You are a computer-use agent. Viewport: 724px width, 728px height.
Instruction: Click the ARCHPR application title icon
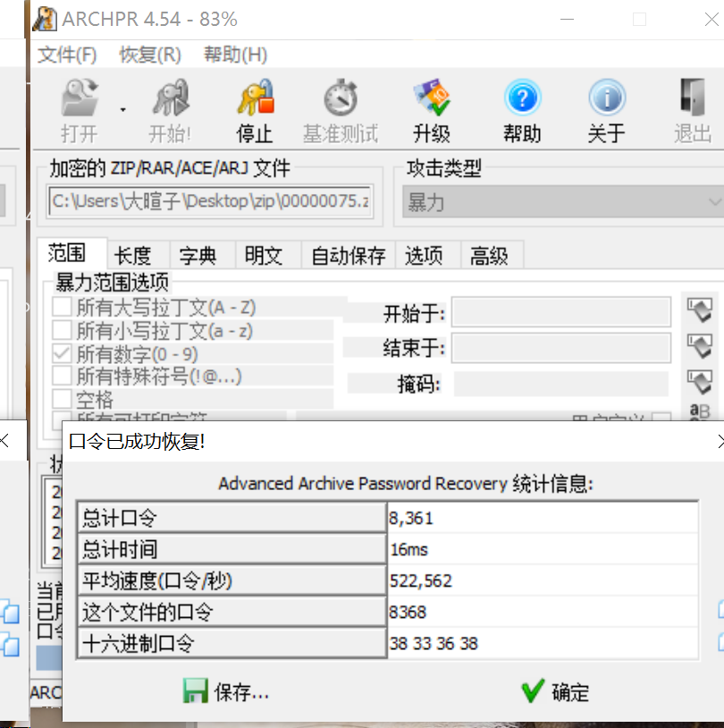click(45, 20)
